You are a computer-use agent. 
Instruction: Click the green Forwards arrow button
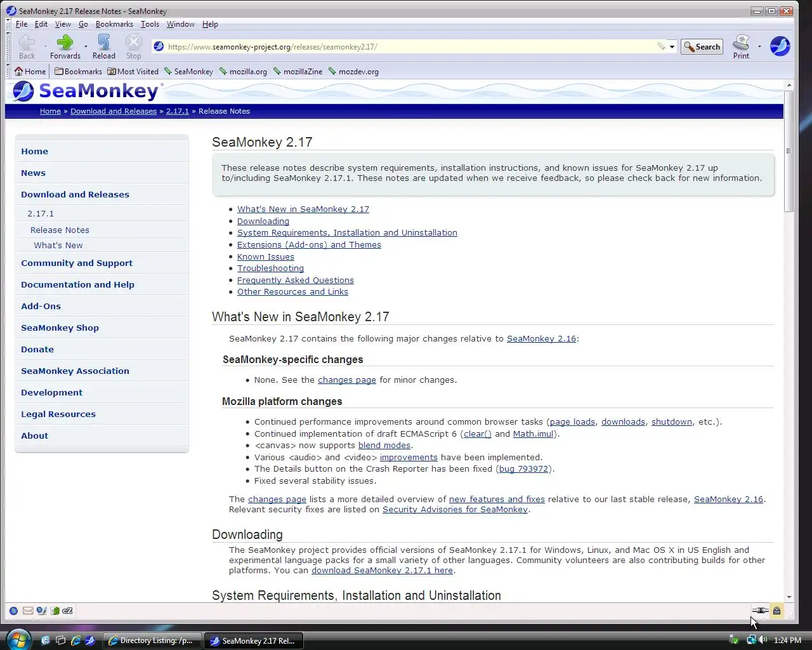click(65, 47)
